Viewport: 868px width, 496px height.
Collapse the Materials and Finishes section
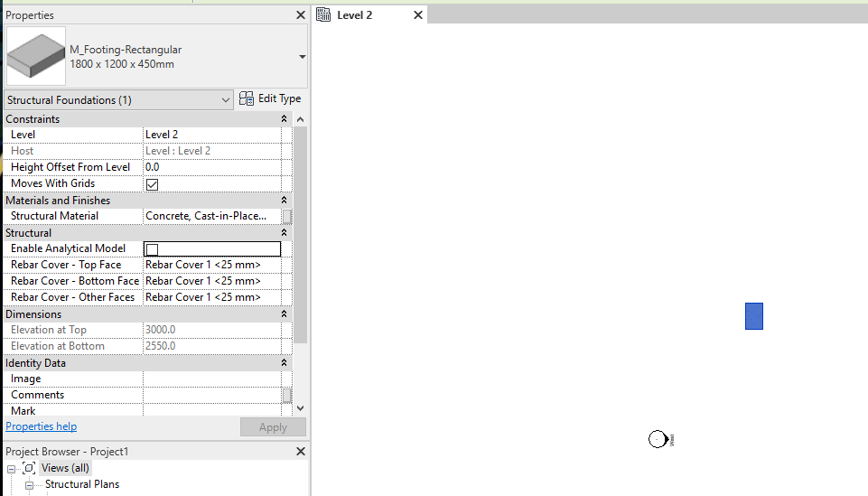coord(284,201)
